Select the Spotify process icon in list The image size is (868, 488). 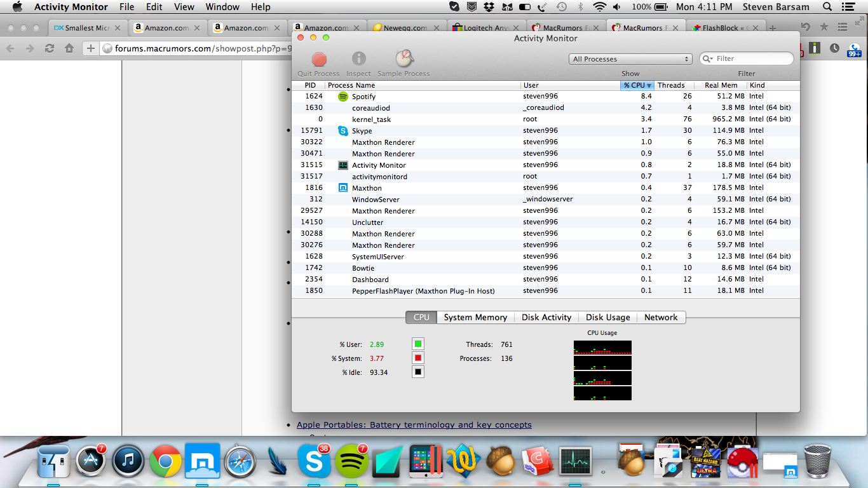(343, 97)
